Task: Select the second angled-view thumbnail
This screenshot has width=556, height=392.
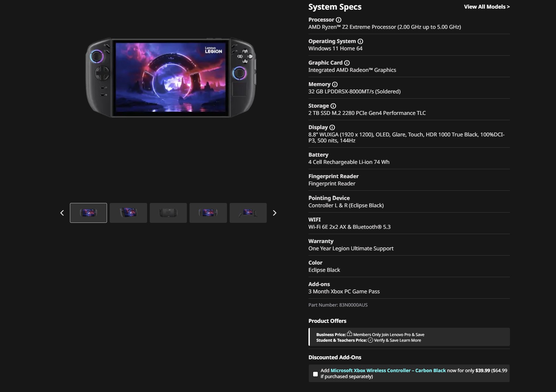Action: click(128, 213)
